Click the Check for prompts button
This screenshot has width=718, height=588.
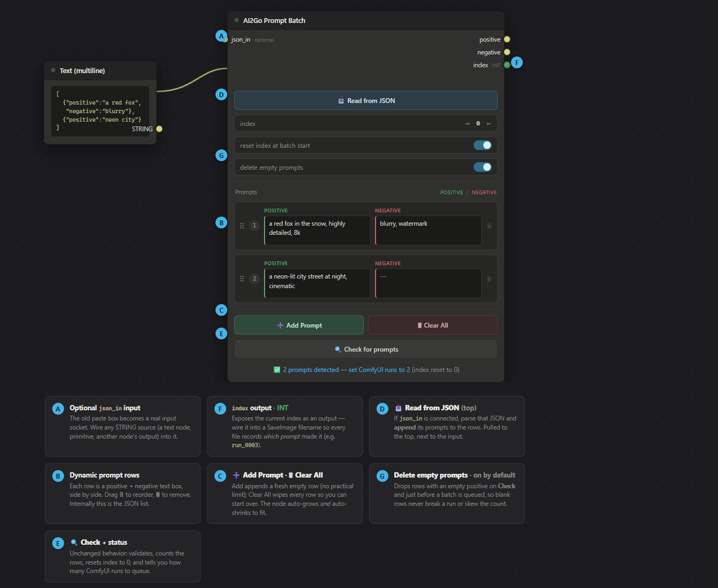click(366, 349)
